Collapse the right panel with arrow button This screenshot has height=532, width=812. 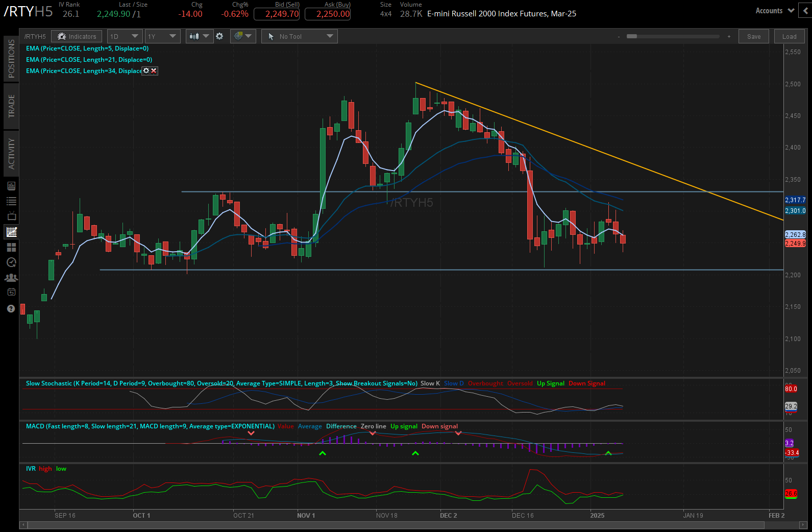[x=806, y=10]
